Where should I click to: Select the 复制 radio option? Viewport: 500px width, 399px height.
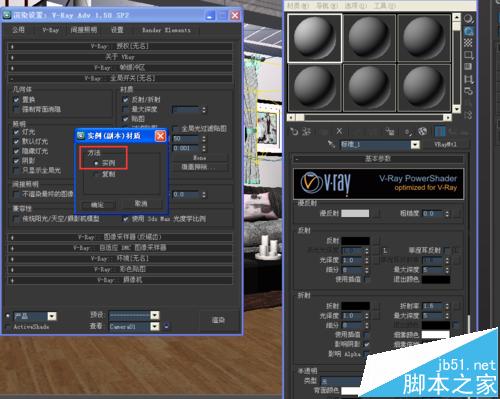click(x=96, y=174)
